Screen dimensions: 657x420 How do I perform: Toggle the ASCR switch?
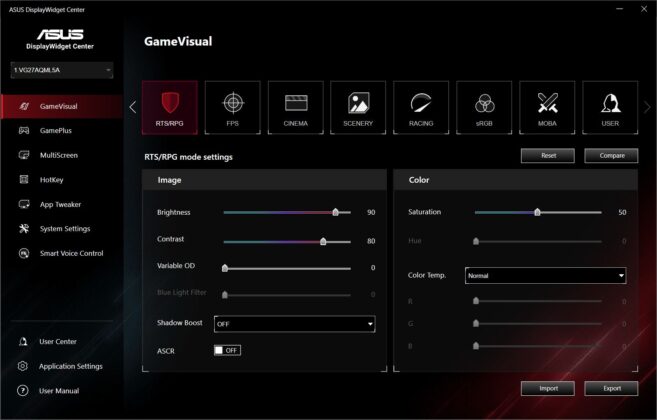pos(227,350)
